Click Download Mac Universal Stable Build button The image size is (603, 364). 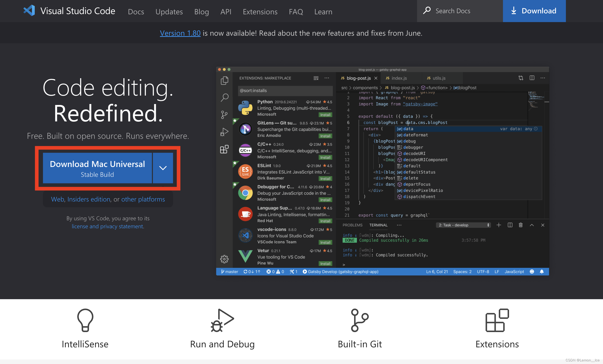coord(97,168)
